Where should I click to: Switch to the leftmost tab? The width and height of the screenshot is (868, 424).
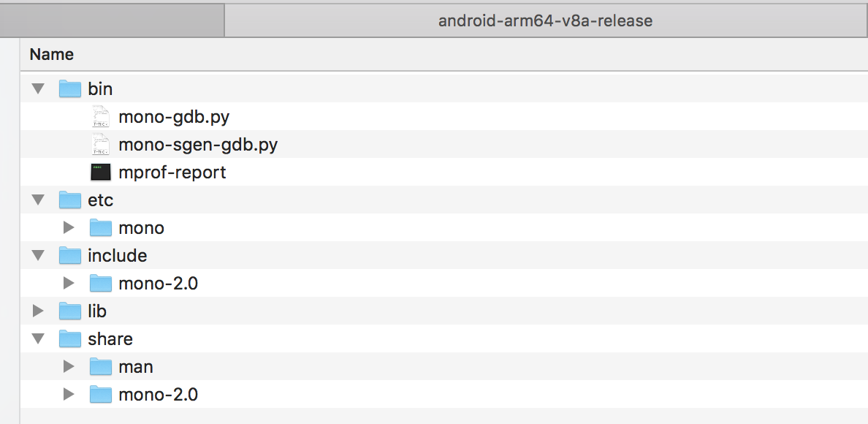pos(112,20)
